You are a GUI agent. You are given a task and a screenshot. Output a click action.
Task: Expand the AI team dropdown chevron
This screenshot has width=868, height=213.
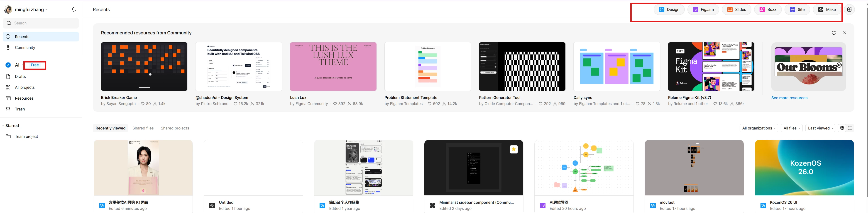[23, 65]
